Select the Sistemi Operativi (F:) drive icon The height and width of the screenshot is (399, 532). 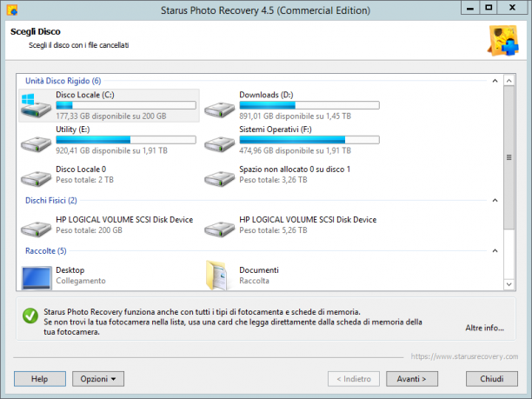coord(220,143)
